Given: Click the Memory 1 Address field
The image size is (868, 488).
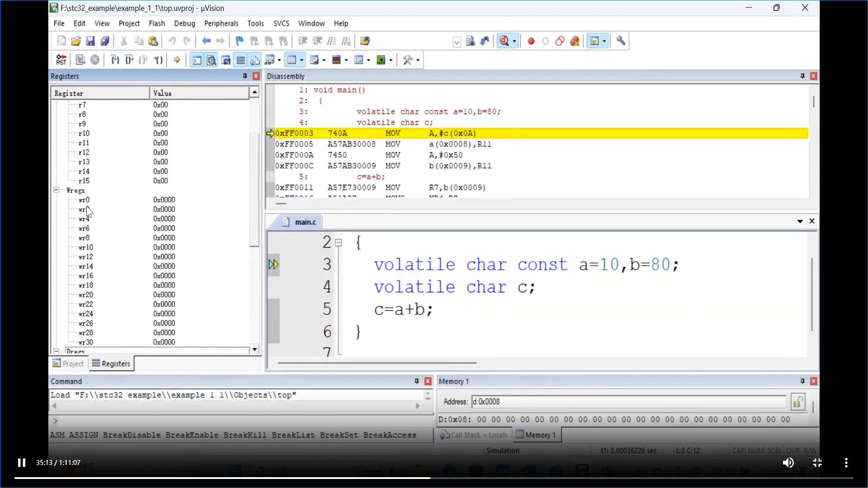Looking at the screenshot, I should pos(628,402).
